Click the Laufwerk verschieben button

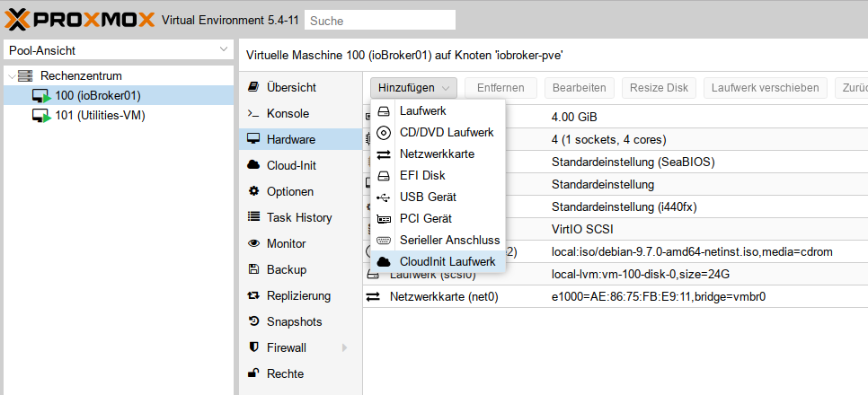point(765,88)
